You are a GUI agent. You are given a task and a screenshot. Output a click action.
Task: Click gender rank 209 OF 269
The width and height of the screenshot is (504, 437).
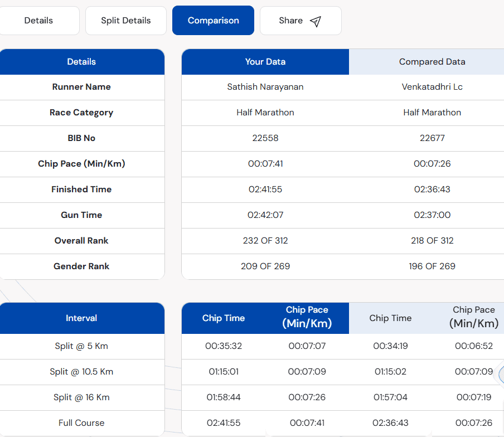pyautogui.click(x=265, y=266)
